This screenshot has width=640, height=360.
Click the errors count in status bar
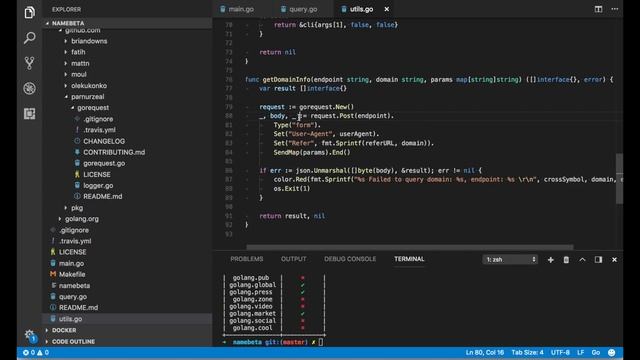click(29, 352)
